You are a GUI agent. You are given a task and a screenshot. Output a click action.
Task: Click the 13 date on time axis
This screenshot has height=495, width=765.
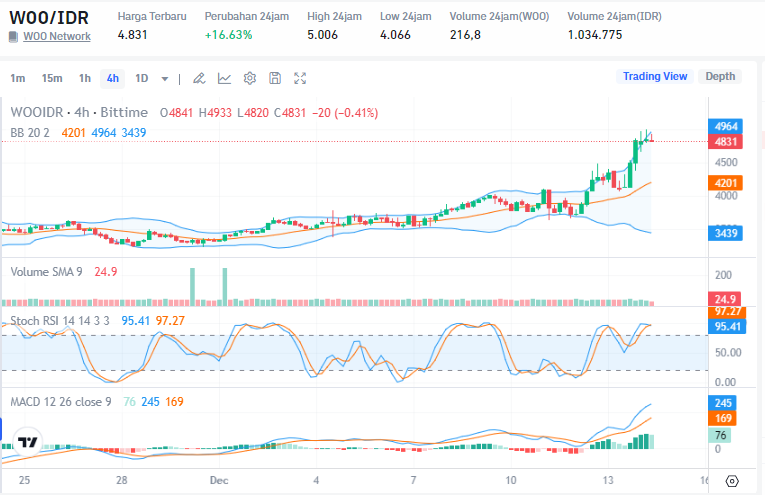[607, 480]
